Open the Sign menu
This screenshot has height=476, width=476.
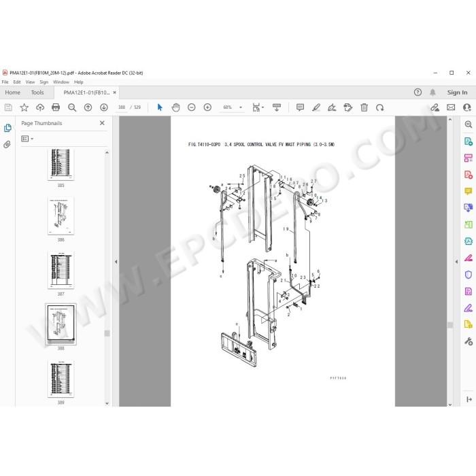click(x=44, y=82)
